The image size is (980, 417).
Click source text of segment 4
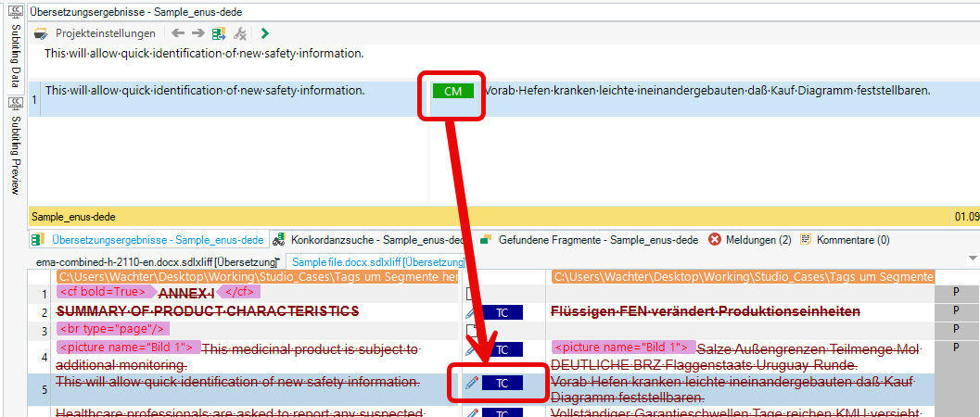pyautogui.click(x=306, y=348)
